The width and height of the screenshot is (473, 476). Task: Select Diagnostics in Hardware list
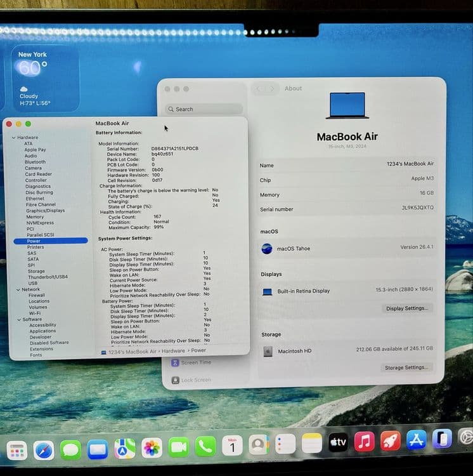[x=38, y=187]
